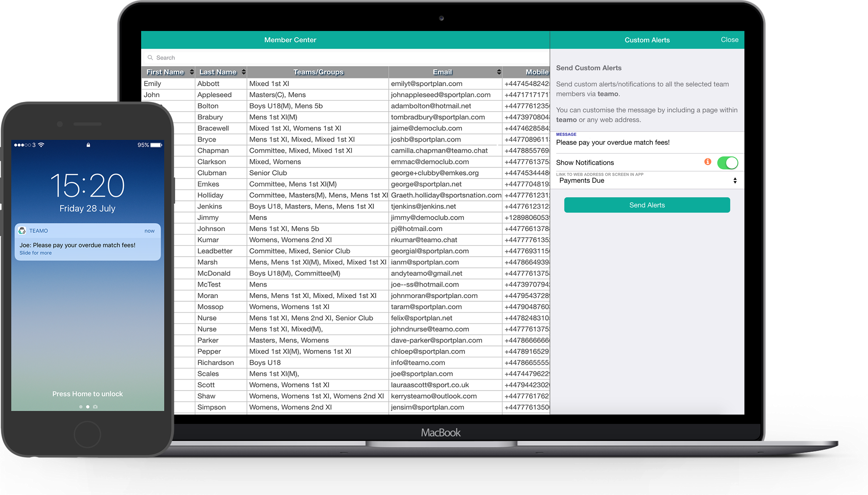Click joe@sportplan.com email cell
The height and width of the screenshot is (495, 868).
(445, 374)
